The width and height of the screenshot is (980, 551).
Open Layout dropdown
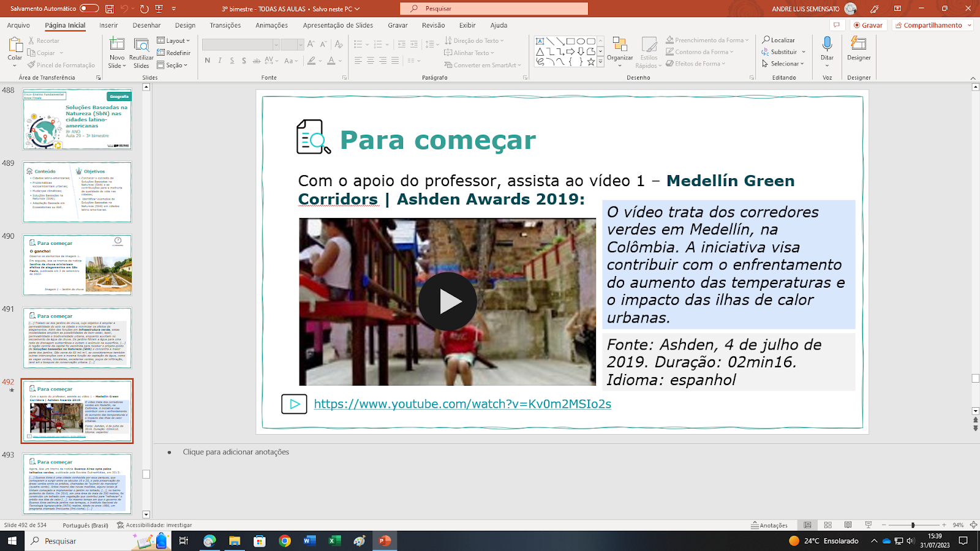click(173, 40)
